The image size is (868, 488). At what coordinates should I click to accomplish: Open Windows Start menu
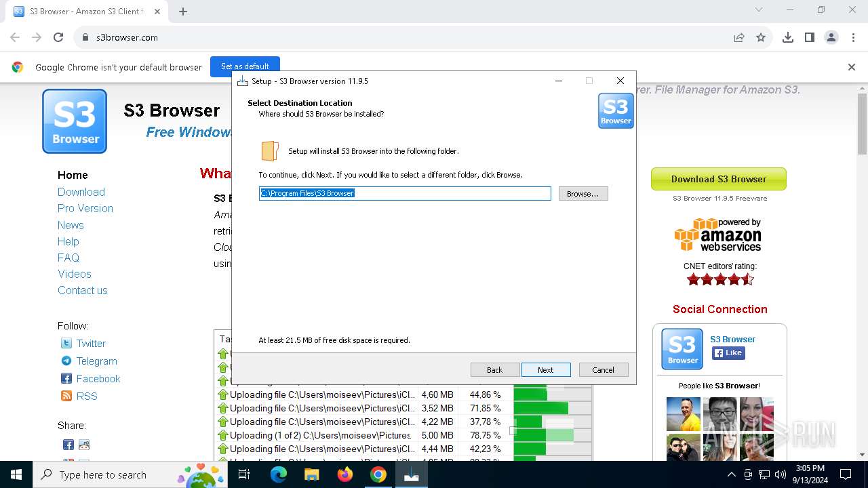pyautogui.click(x=16, y=474)
